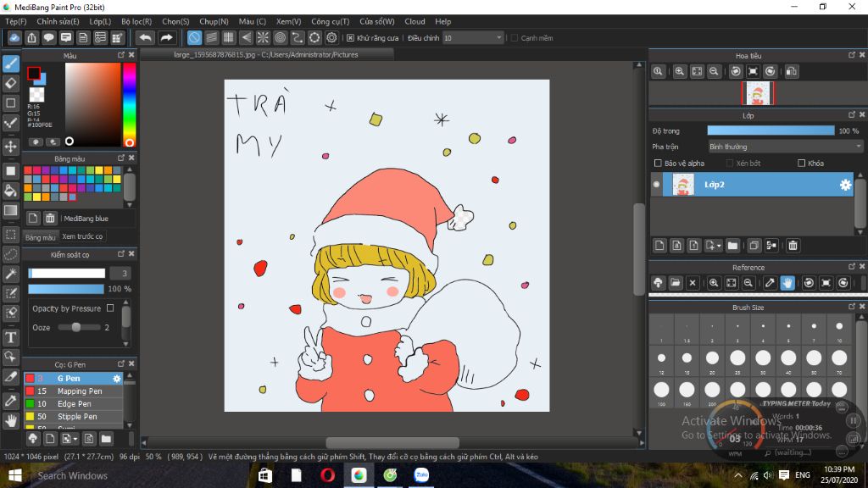The width and height of the screenshot is (868, 488).
Task: Select the Lasso selection tool
Action: [x=10, y=254]
